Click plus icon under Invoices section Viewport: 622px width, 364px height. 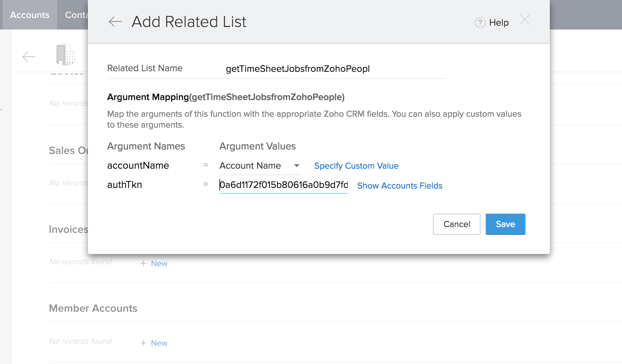[x=143, y=263]
